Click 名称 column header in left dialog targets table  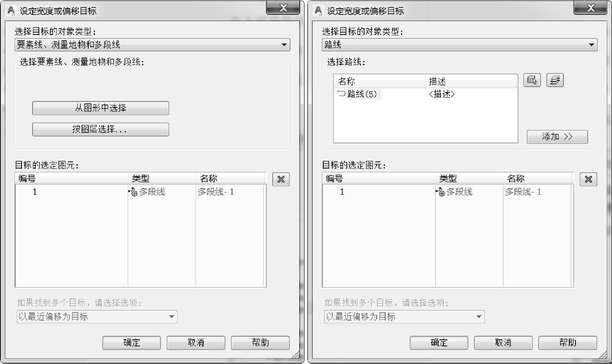click(231, 179)
